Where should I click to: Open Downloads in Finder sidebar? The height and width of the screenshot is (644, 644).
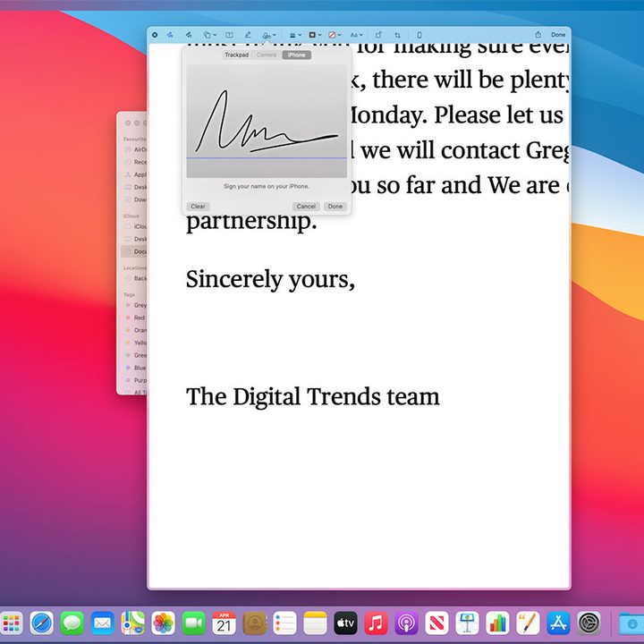(x=136, y=199)
